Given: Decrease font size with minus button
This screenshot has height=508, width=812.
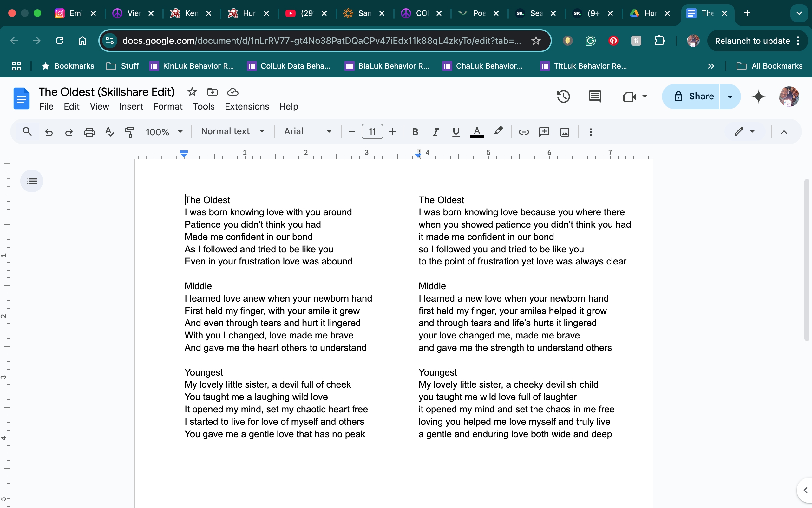Looking at the screenshot, I should tap(352, 132).
